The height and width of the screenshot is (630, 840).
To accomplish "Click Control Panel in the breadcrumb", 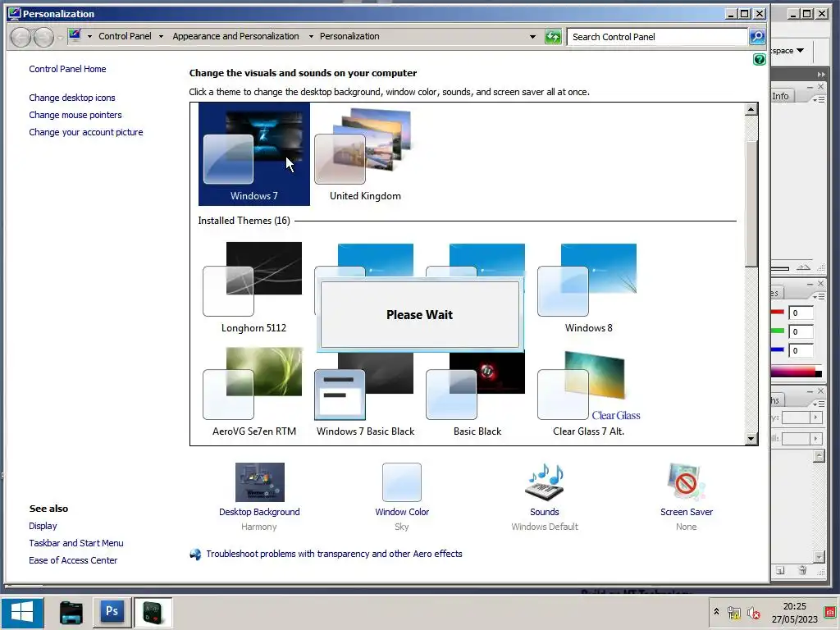I will 125,36.
